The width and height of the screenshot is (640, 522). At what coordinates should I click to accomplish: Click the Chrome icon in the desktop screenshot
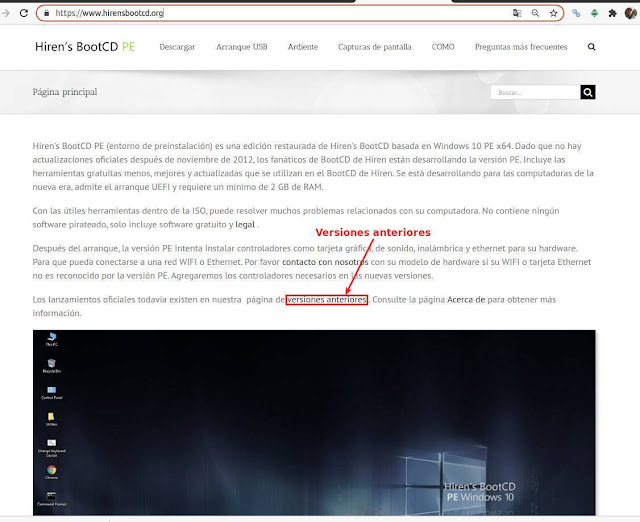click(x=51, y=472)
